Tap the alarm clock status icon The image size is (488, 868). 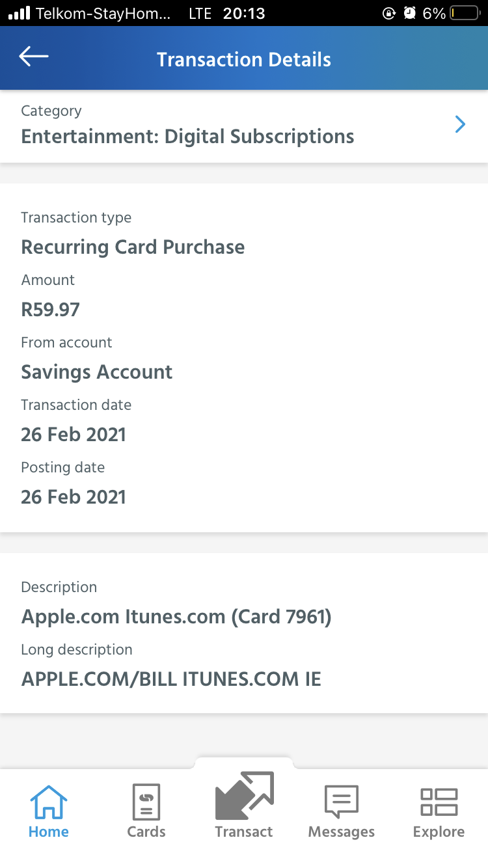409,13
